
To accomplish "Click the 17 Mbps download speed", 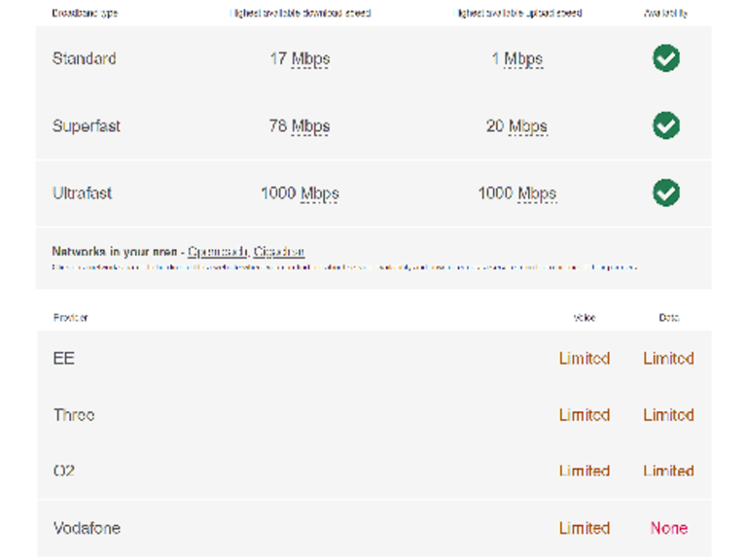I will click(x=300, y=59).
